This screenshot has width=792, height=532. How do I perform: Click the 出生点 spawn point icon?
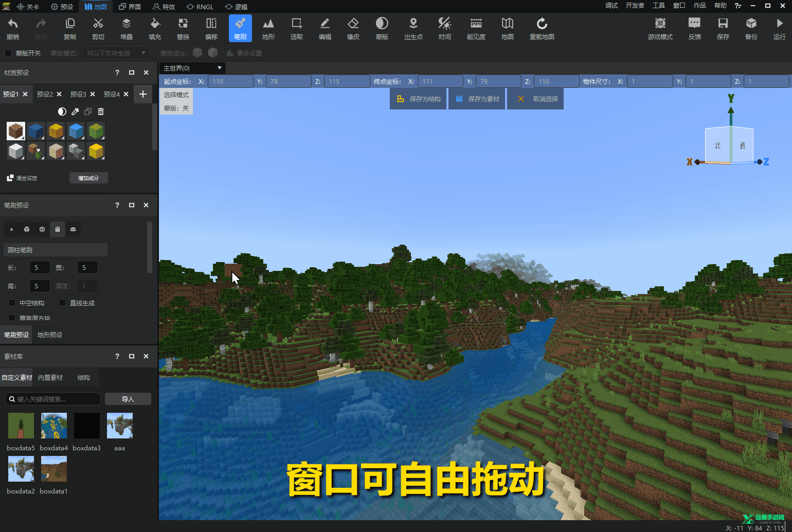413,28
